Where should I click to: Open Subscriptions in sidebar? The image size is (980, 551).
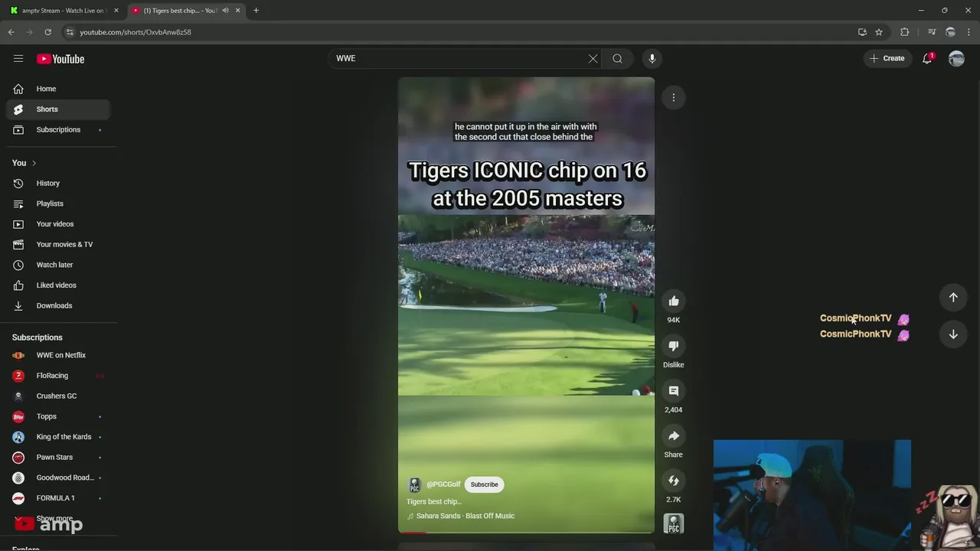pos(58,130)
